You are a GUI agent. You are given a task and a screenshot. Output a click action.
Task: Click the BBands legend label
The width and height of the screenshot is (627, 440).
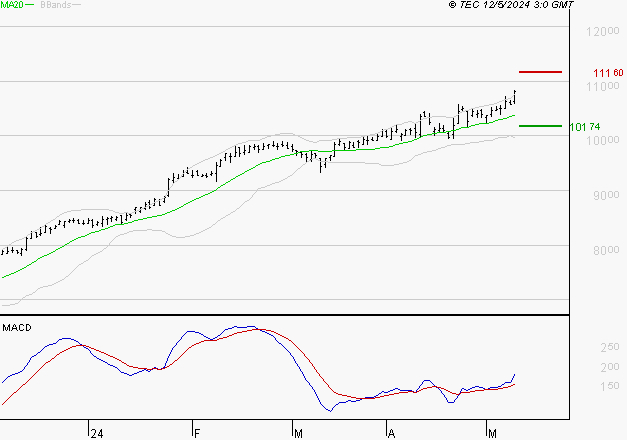coord(56,5)
